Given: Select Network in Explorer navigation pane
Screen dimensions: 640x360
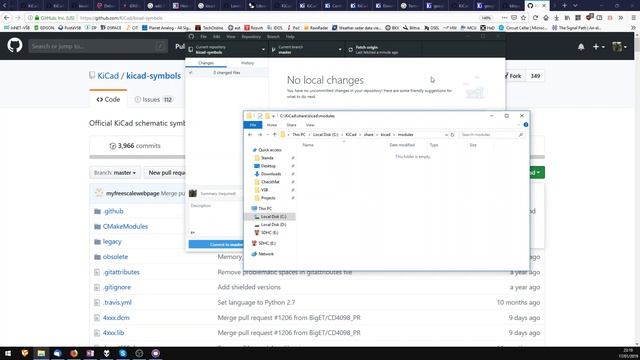Looking at the screenshot, I should coord(266,254).
